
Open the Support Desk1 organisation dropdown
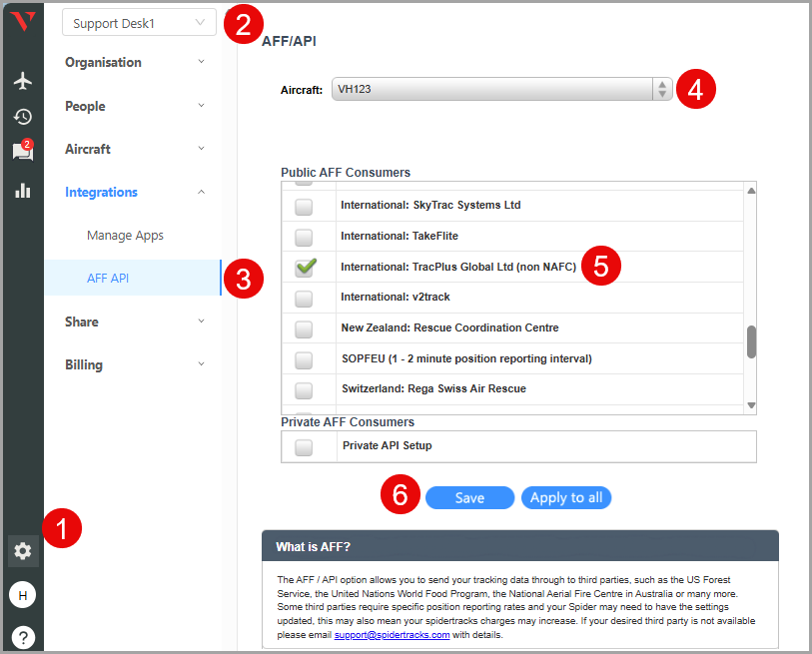(x=139, y=22)
